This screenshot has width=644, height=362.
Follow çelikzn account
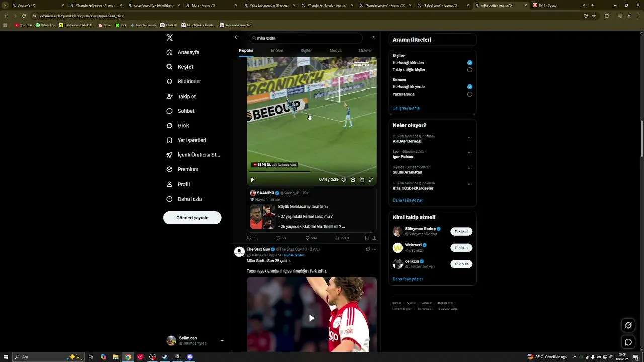pos(461,264)
